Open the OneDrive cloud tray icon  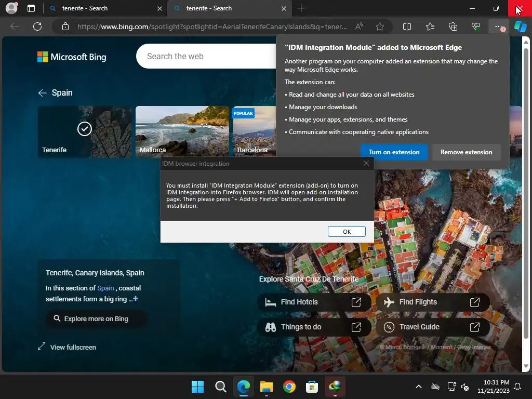435,387
